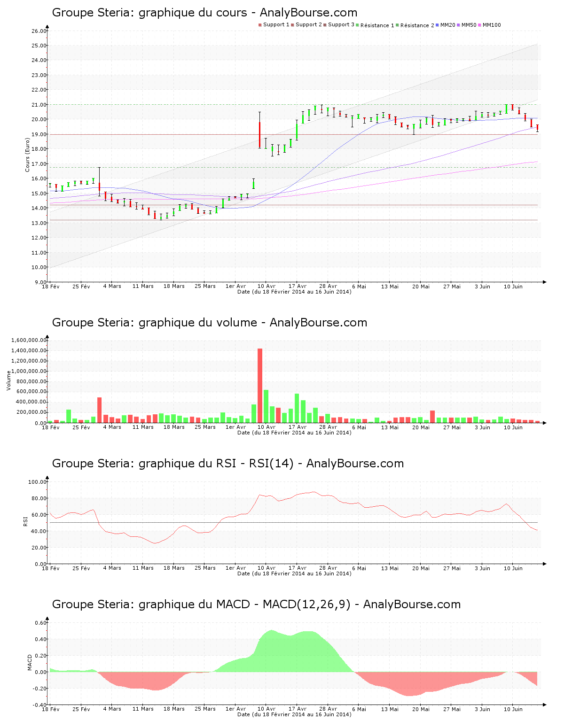
Task: Select the "Support 3" legend label
Action: (341, 25)
